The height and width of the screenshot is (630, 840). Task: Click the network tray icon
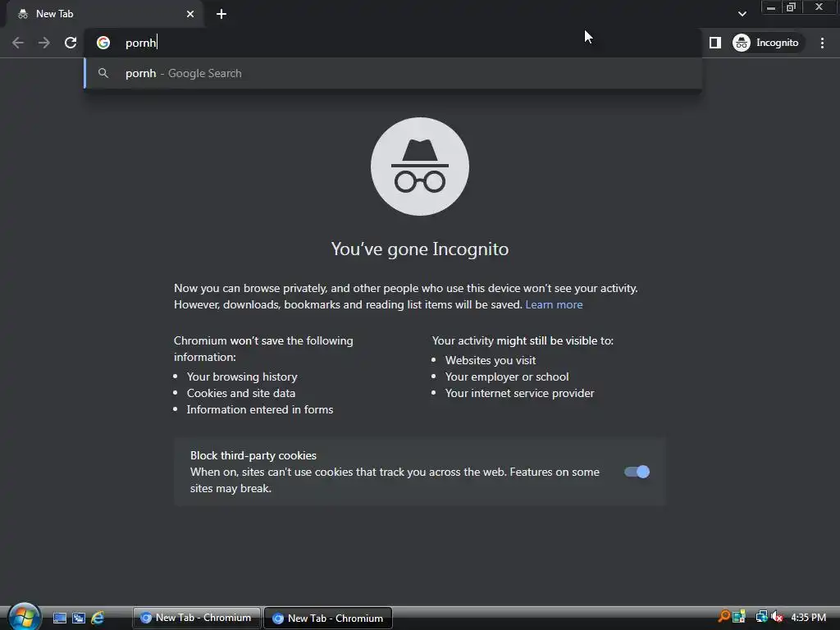coord(761,617)
